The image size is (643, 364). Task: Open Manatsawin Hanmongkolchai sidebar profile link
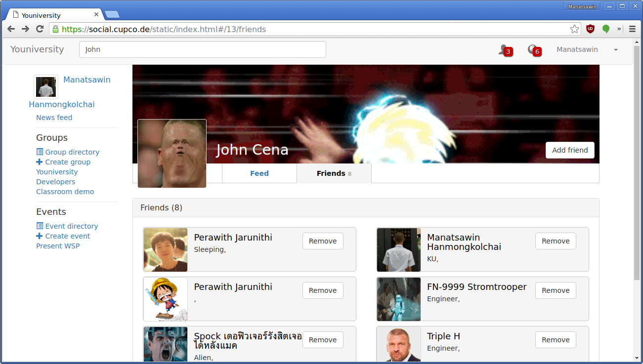[x=70, y=92]
